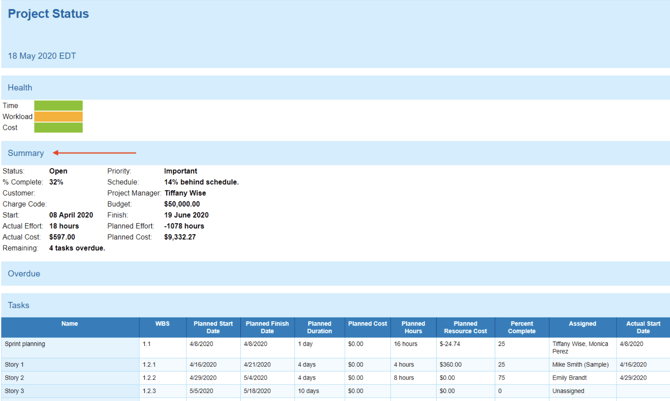The height and width of the screenshot is (401, 670).
Task: Click Actual Cost value $597.00
Action: pos(62,237)
